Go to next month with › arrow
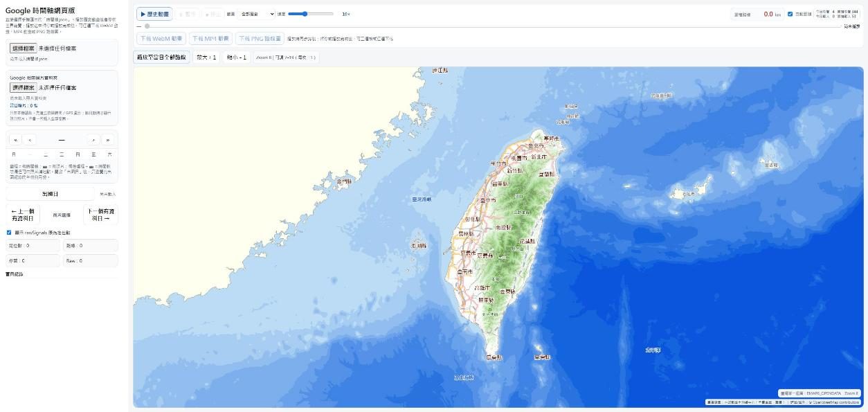This screenshot has width=868, height=412. click(93, 140)
